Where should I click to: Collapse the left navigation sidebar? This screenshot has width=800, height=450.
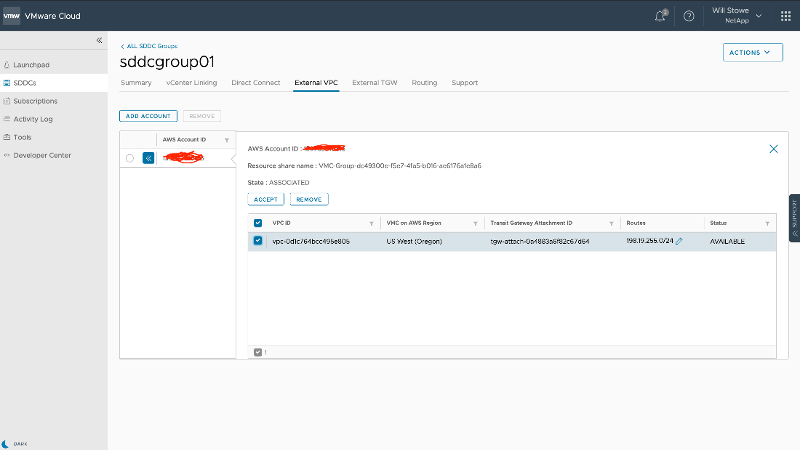99,40
